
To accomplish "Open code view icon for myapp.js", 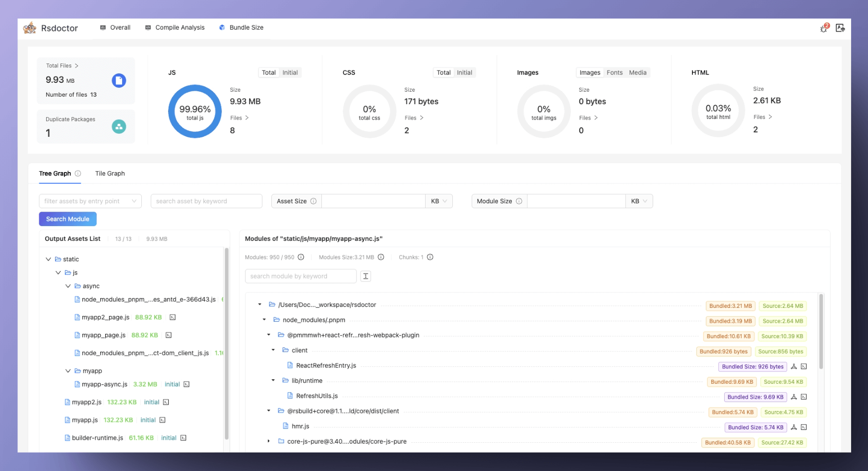I will [x=162, y=420].
